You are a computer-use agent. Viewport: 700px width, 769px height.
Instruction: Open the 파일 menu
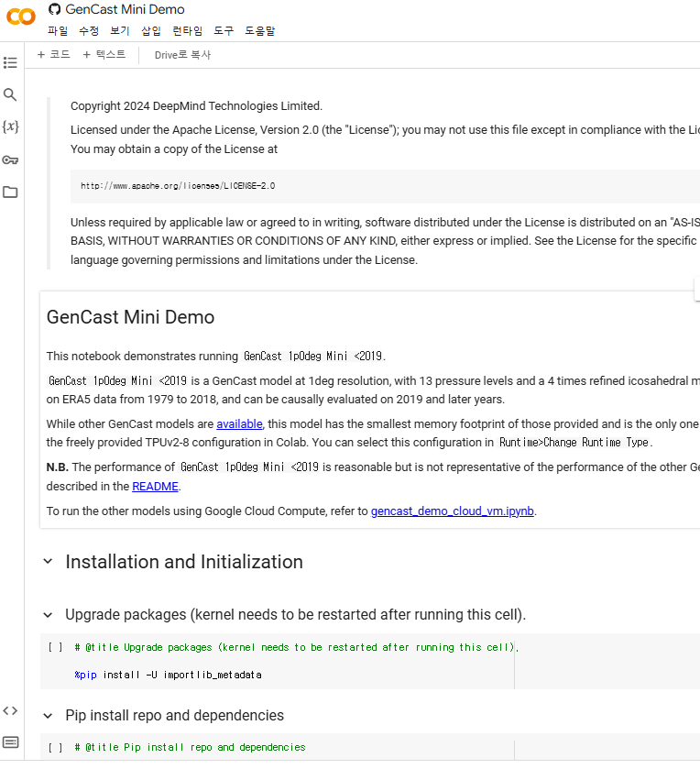[x=58, y=31]
